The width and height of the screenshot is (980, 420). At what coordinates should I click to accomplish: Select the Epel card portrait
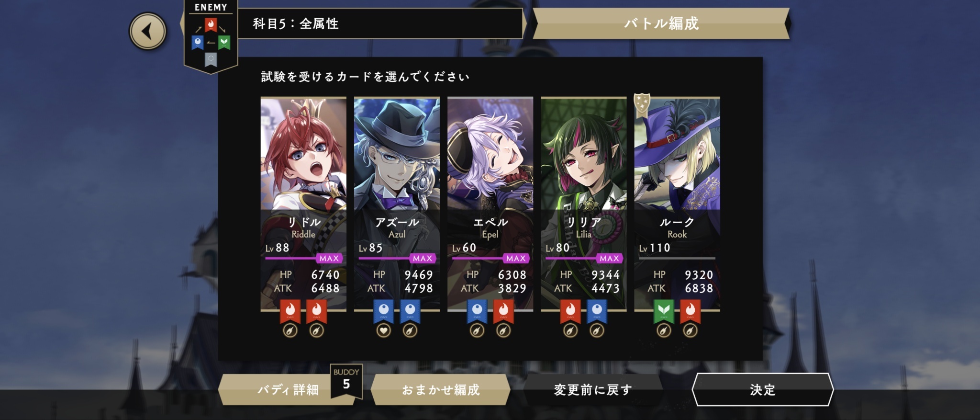[490, 154]
